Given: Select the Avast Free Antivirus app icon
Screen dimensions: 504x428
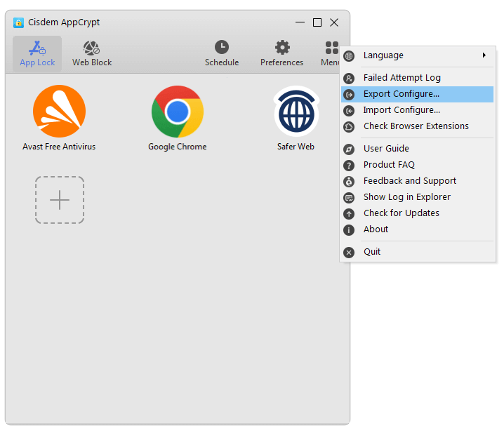Looking at the screenshot, I should 59,111.
